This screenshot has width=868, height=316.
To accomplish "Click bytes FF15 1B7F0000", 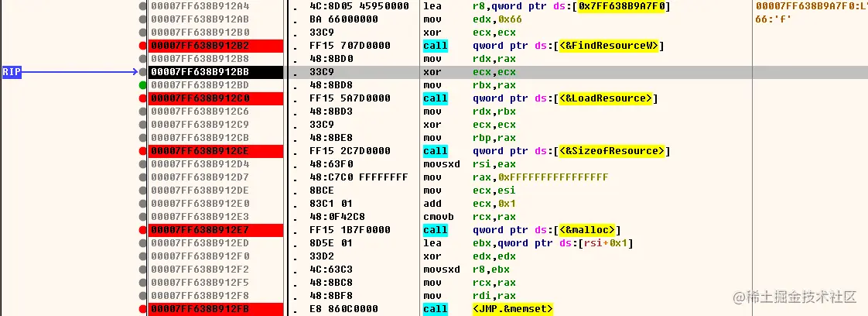I will 350,229.
